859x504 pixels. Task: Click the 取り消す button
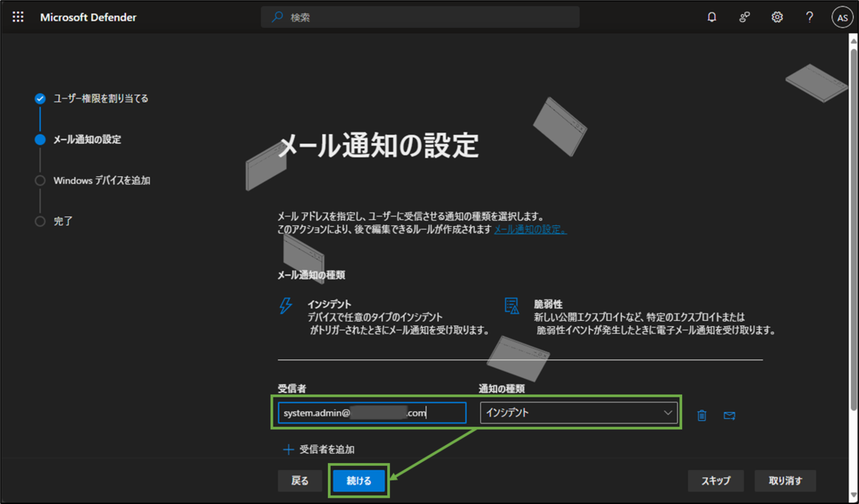point(785,481)
